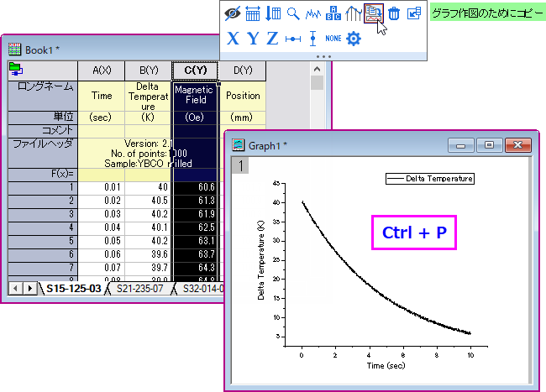This screenshot has height=392, width=546.
Task: Click the 単位 row label
Action: 43,118
